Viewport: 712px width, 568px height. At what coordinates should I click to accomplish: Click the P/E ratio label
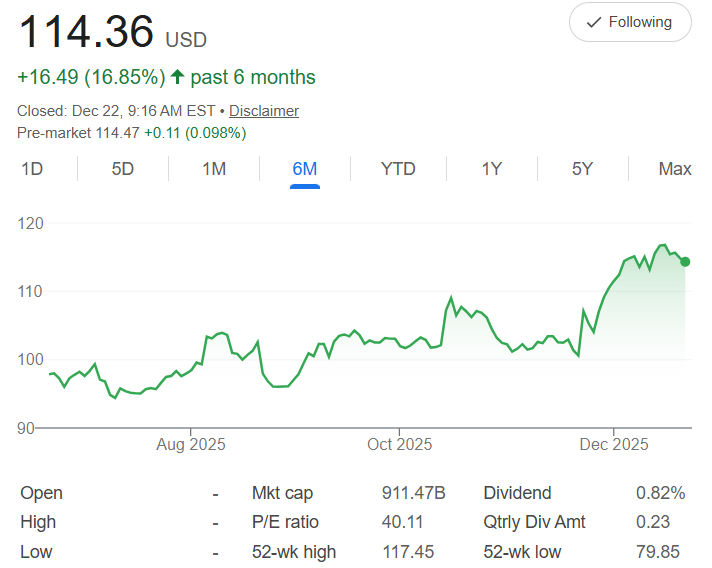[286, 522]
